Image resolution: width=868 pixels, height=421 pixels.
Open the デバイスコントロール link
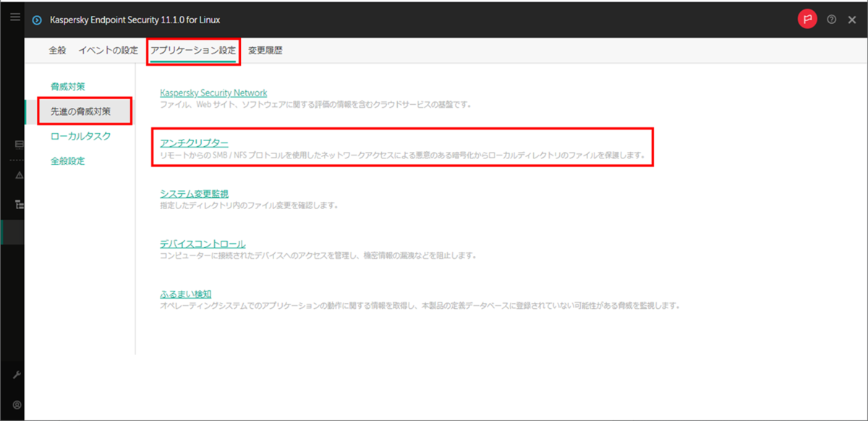tap(203, 244)
